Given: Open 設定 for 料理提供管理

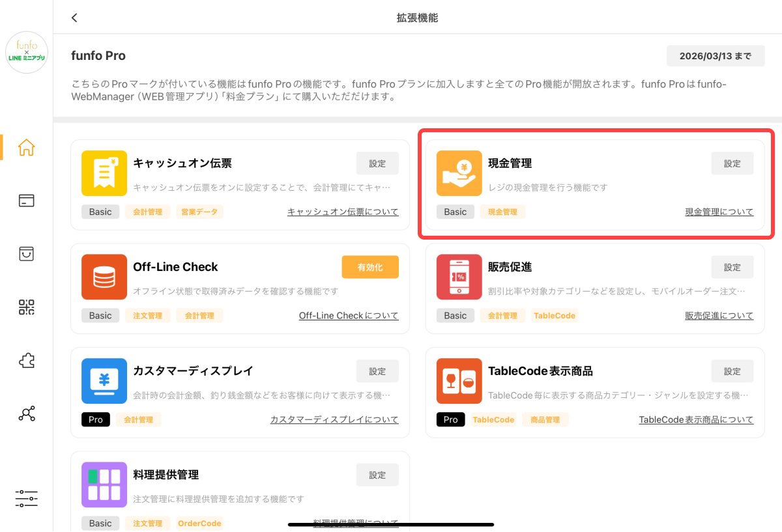Looking at the screenshot, I should 377,475.
